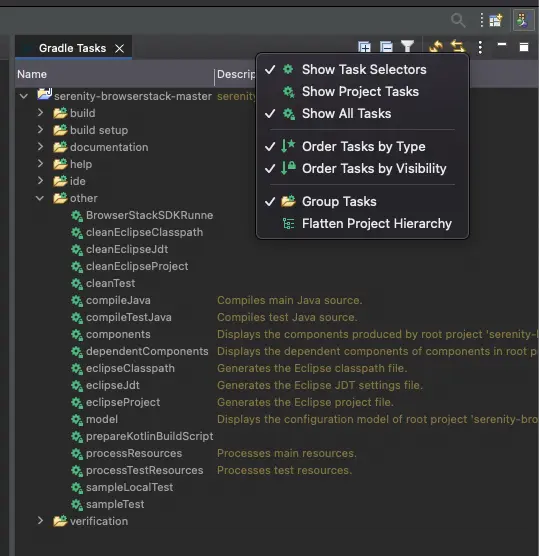Click 'Compiles test Java source.' description
539x556 pixels.
287,318
